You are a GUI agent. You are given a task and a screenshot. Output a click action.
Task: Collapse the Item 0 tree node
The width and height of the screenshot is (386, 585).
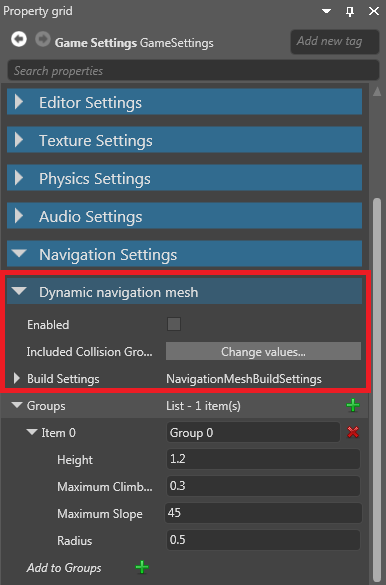coord(32,432)
